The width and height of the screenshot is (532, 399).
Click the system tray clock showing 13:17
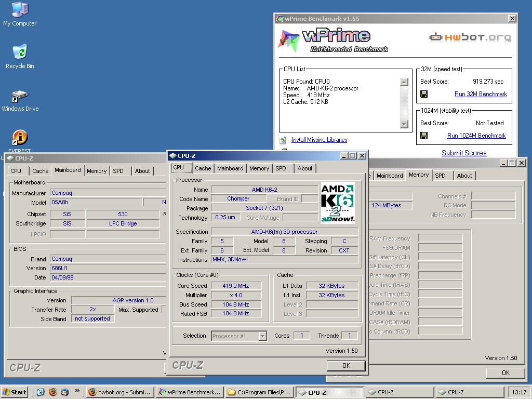[x=519, y=392]
